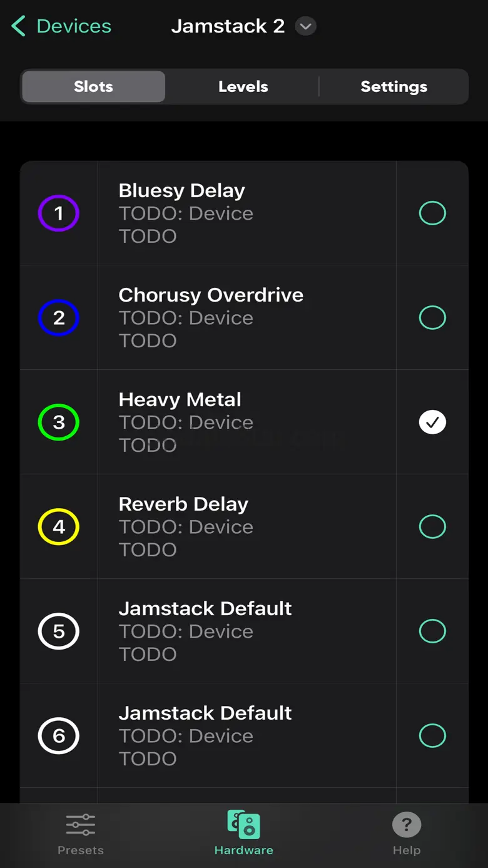
Task: Tap the green slot 3 number icon
Action: point(59,422)
